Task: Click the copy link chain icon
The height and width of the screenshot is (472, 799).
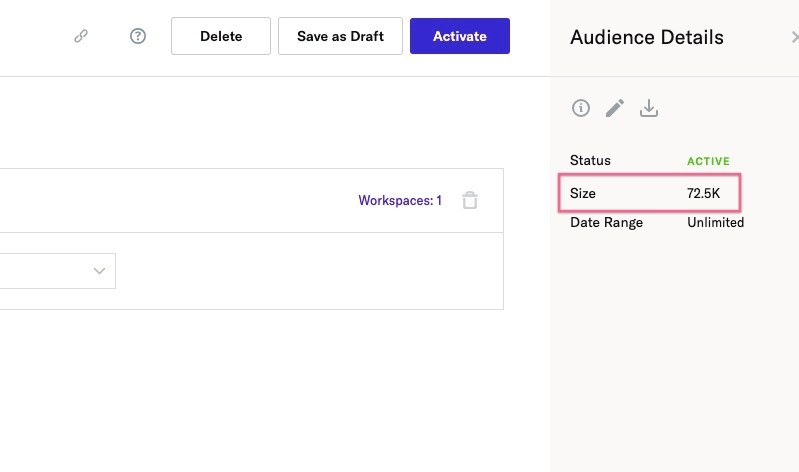Action: pyautogui.click(x=81, y=36)
